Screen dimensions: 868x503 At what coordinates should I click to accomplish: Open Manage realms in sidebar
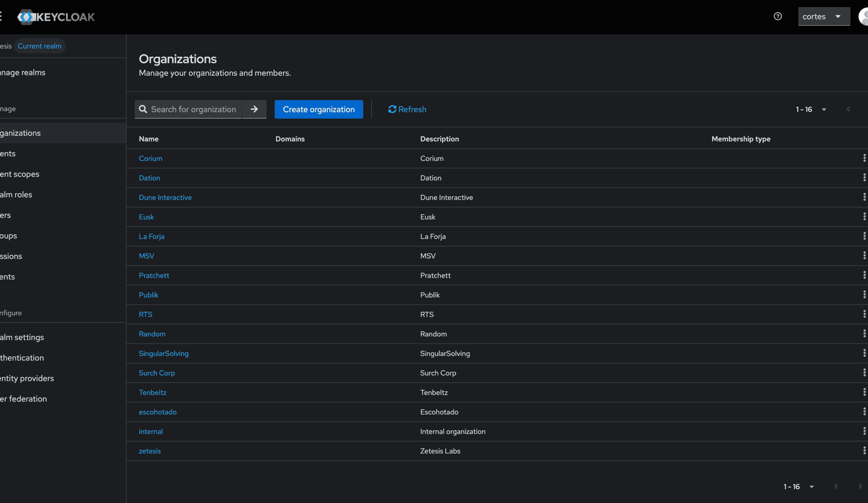pyautogui.click(x=23, y=72)
